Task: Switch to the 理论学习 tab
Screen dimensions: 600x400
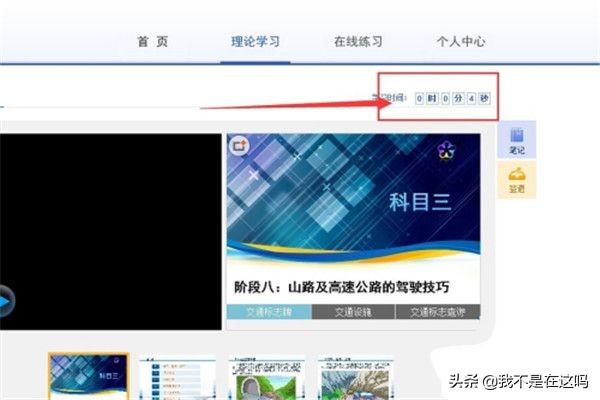Action: 254,42
